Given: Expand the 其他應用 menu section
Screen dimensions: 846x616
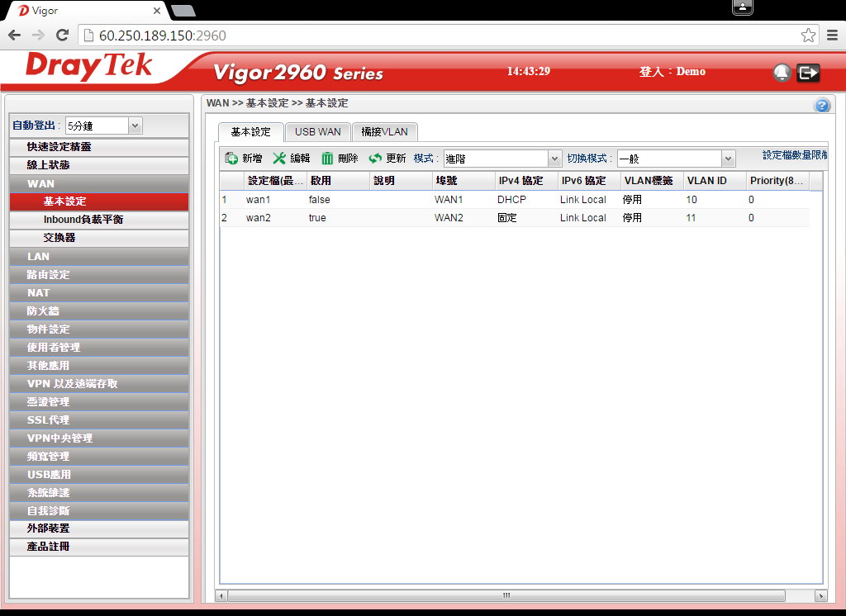Looking at the screenshot, I should [x=99, y=365].
